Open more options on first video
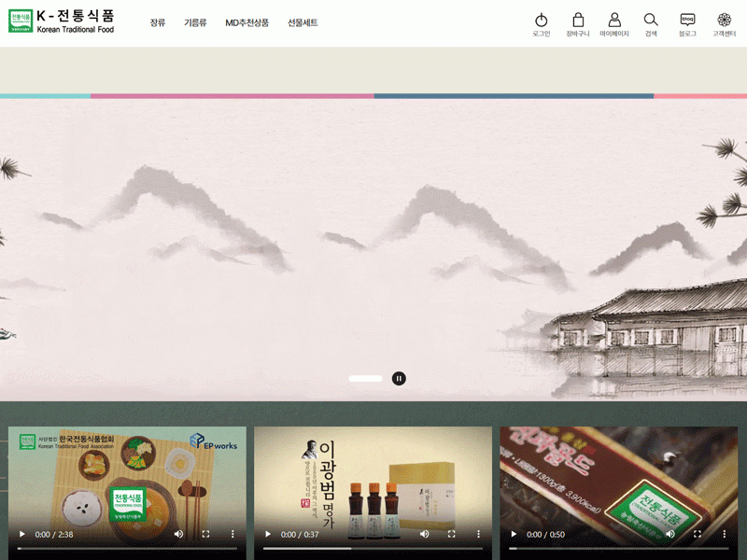The height and width of the screenshot is (560, 747). coord(232,535)
